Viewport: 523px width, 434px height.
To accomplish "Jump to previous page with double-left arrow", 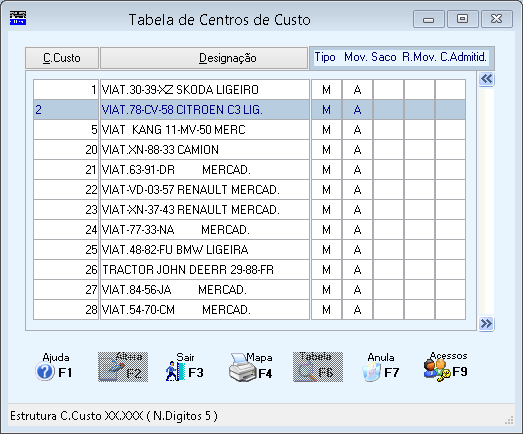I will (486, 79).
